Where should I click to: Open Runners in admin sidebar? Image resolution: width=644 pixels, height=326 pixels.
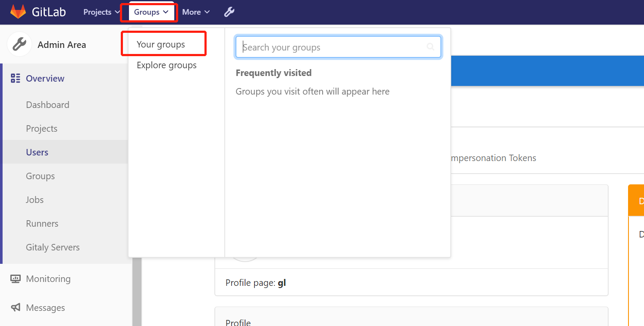42,224
